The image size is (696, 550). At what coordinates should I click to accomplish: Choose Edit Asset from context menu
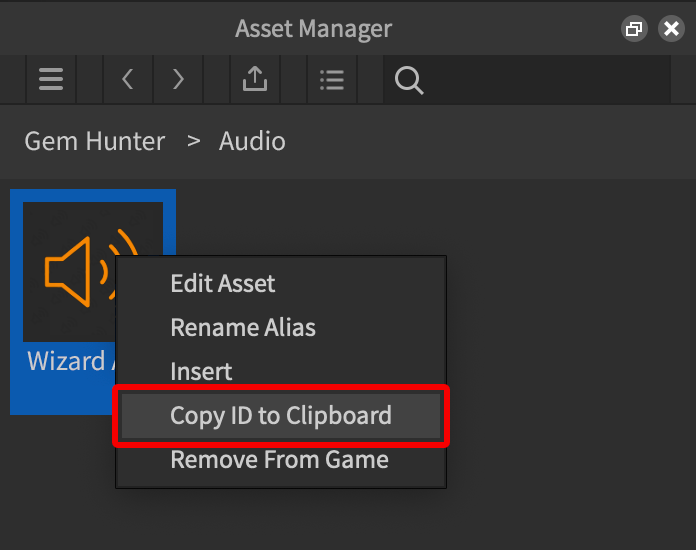223,284
